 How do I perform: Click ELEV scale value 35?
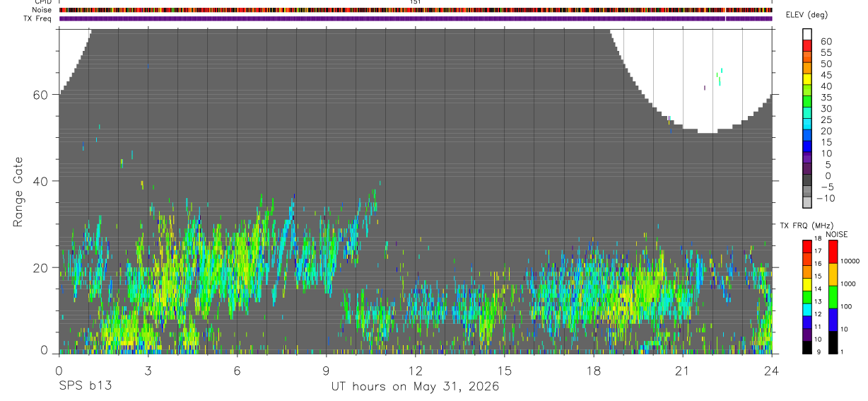pyautogui.click(x=826, y=98)
